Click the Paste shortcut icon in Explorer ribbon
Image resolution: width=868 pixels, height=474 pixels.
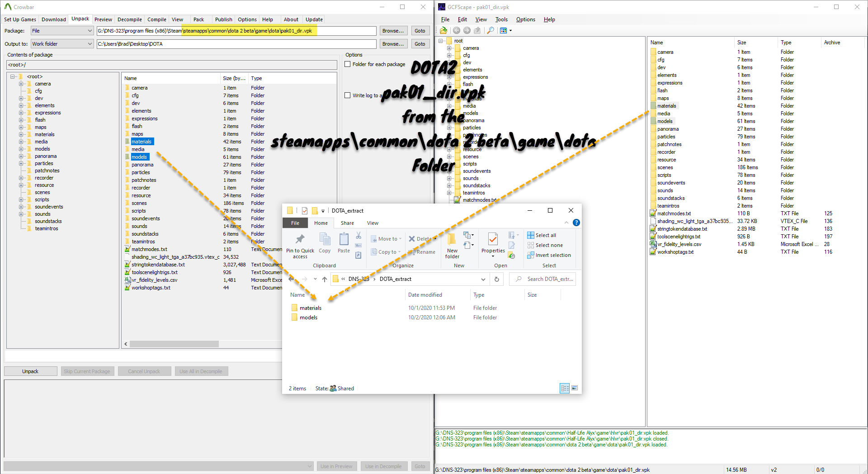click(x=359, y=255)
